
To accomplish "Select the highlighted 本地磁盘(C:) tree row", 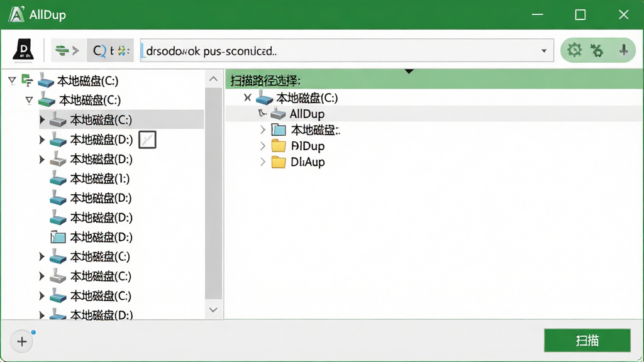I will coord(121,119).
